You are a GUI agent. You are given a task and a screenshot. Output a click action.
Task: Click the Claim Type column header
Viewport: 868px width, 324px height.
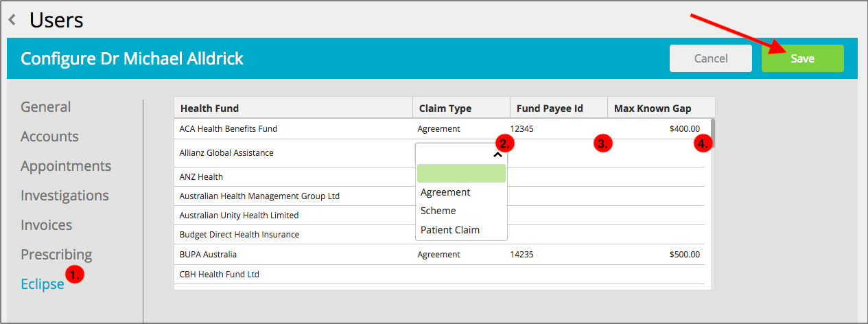[461, 108]
